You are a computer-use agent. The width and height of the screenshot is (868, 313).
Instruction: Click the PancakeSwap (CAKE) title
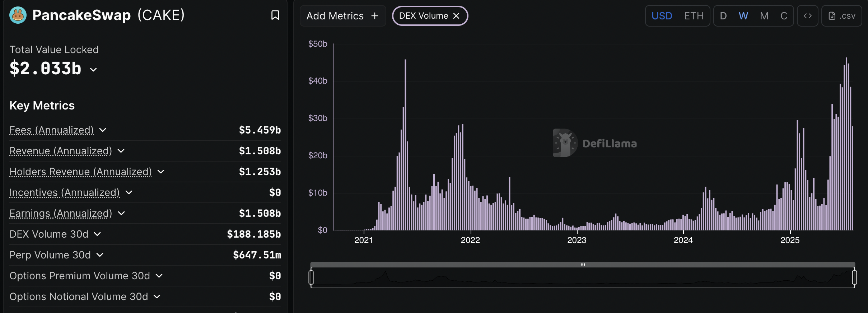(x=108, y=15)
